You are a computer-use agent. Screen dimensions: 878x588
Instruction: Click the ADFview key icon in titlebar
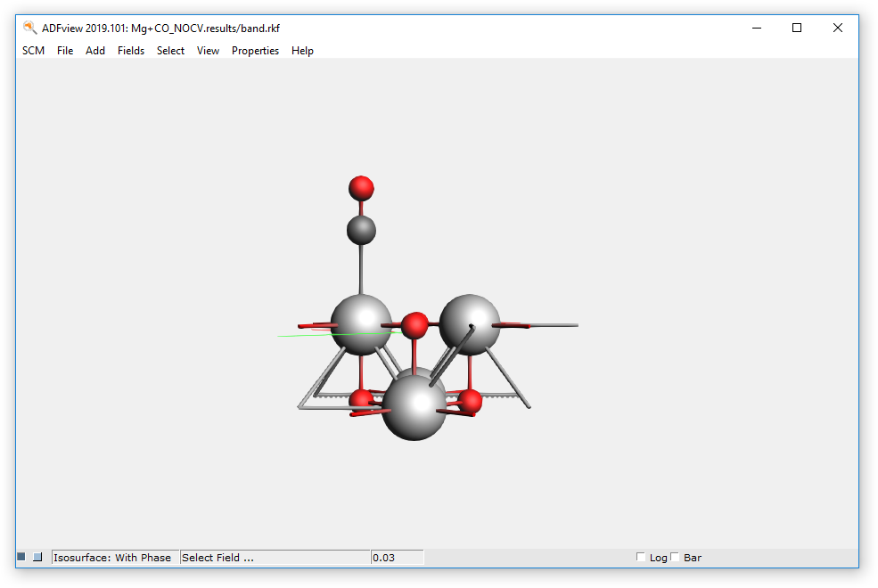(x=28, y=28)
